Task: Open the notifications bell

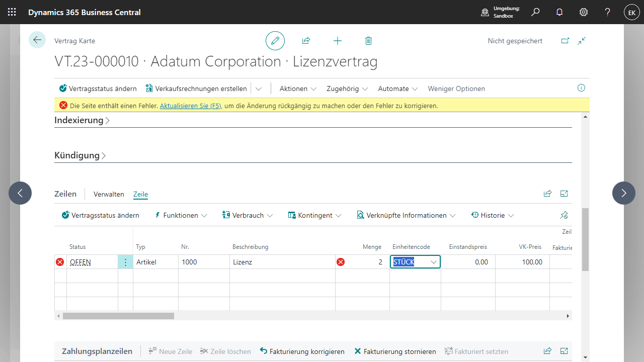Action: click(559, 12)
